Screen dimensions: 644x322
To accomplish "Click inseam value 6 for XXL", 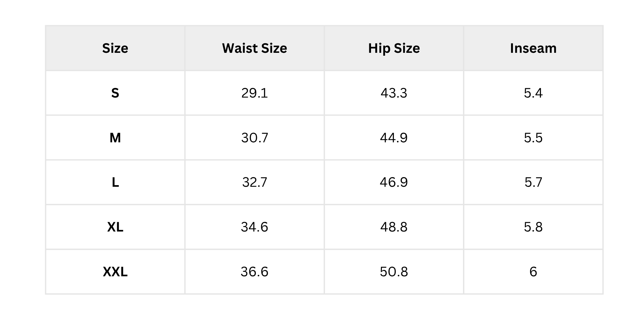I will 533,272.
